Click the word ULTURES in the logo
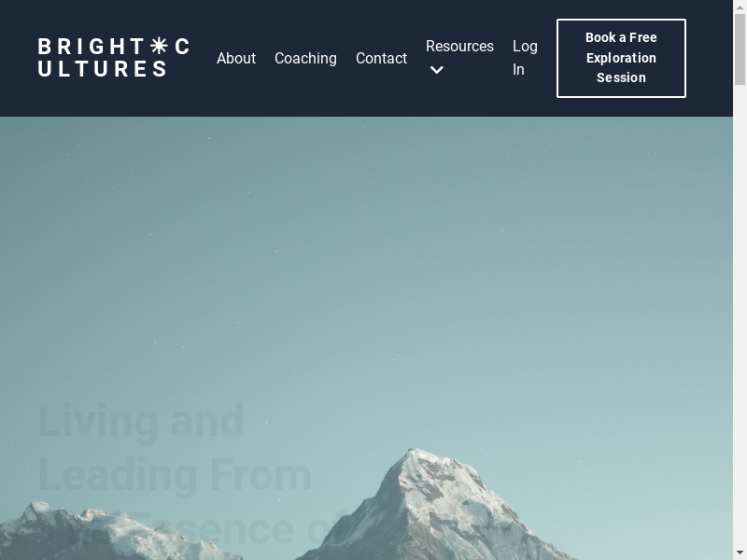 tap(102, 68)
